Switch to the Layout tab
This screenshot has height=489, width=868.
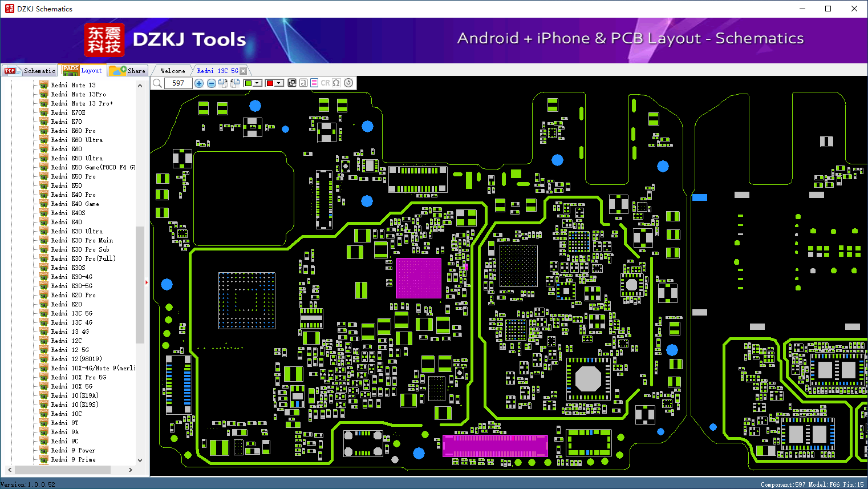(83, 70)
